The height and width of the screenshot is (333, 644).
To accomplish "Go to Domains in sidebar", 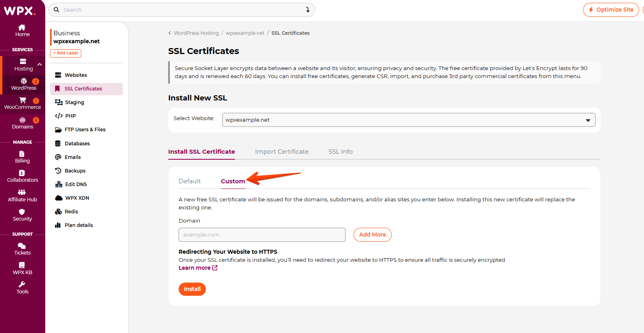I will pyautogui.click(x=22, y=123).
